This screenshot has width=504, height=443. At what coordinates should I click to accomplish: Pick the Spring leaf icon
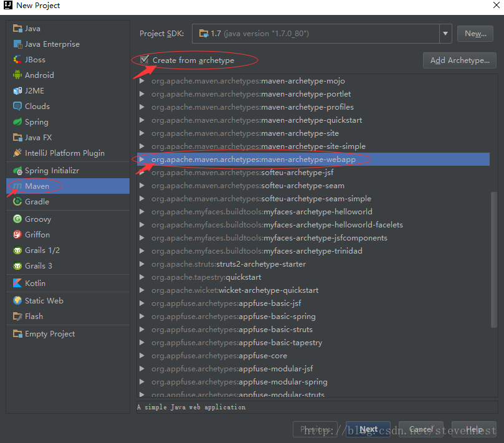17,122
